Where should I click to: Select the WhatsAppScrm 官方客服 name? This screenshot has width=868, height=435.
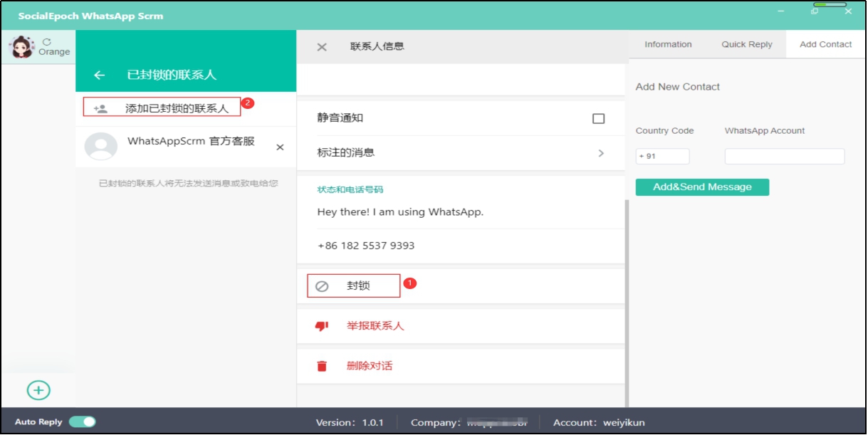(191, 141)
